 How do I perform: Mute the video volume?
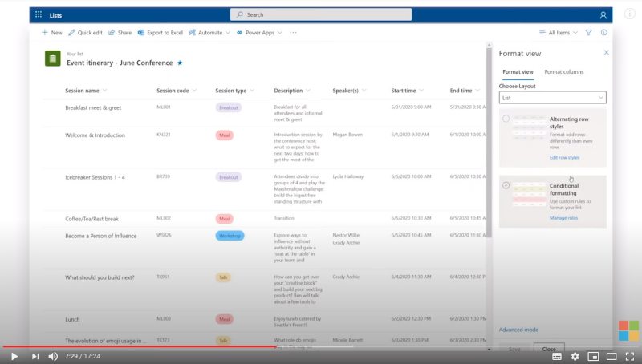click(53, 356)
